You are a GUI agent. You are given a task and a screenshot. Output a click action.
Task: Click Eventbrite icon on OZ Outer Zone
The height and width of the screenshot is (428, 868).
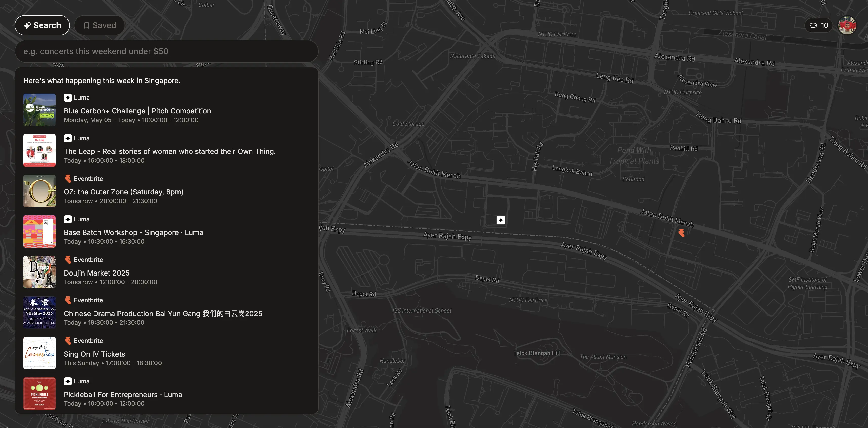tap(68, 179)
